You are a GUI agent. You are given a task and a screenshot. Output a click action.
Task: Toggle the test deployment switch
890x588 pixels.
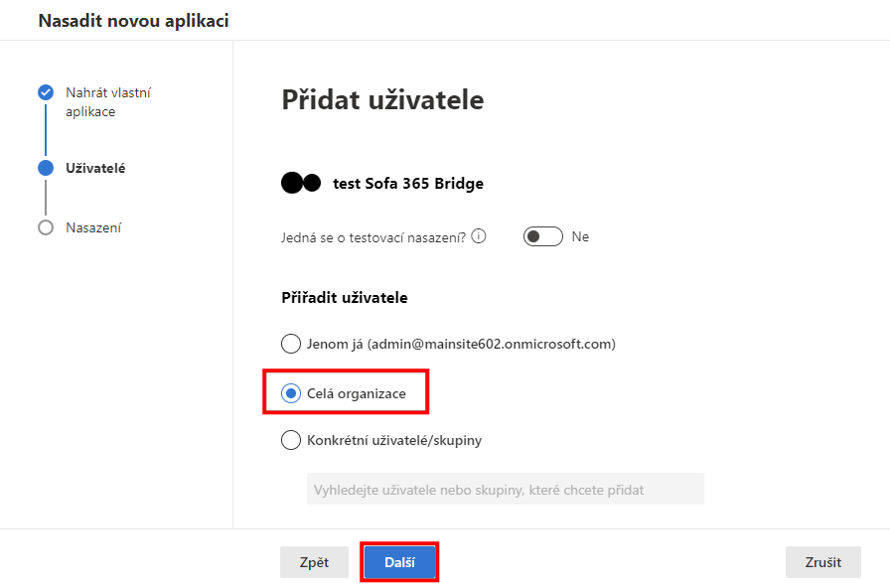tap(543, 236)
